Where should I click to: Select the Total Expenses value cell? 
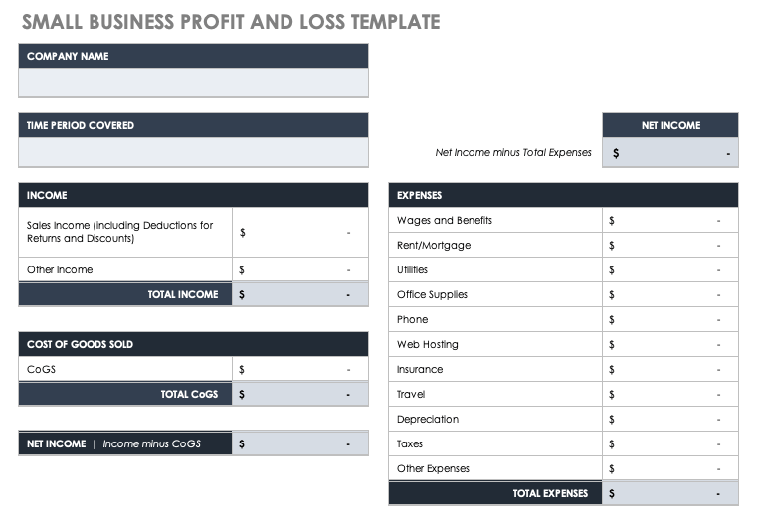(669, 493)
